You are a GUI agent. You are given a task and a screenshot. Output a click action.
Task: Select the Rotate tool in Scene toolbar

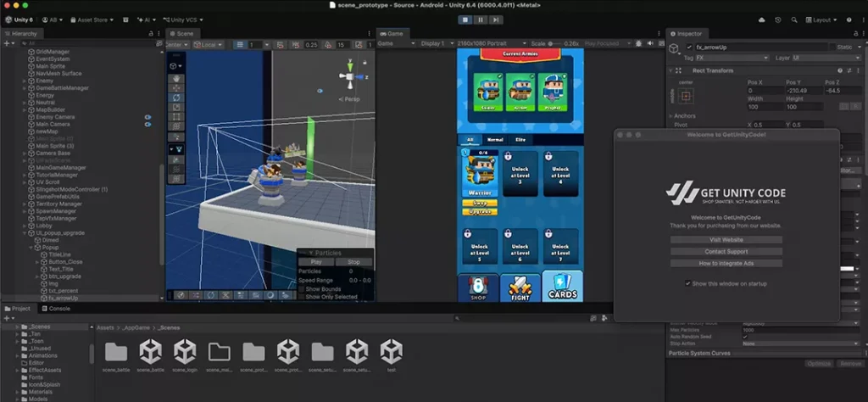(176, 98)
